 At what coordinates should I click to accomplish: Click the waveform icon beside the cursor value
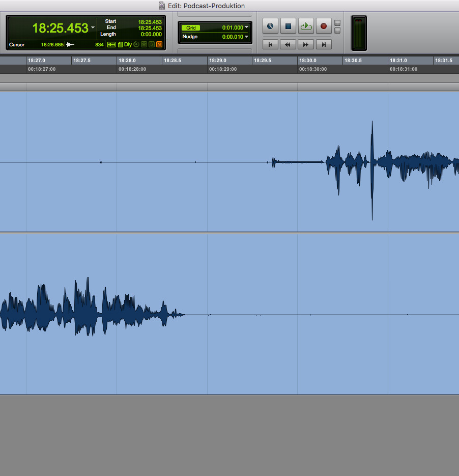(71, 45)
